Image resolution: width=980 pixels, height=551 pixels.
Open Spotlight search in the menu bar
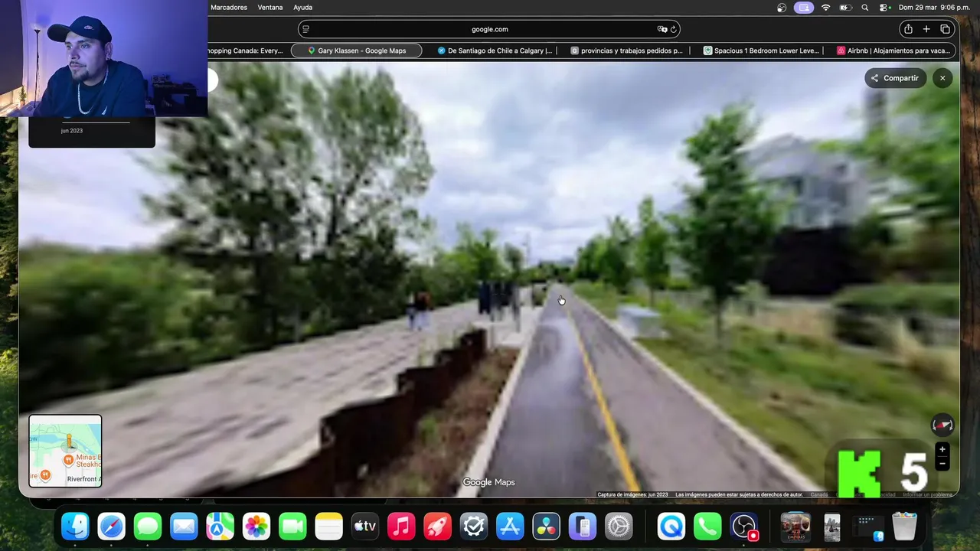(865, 7)
